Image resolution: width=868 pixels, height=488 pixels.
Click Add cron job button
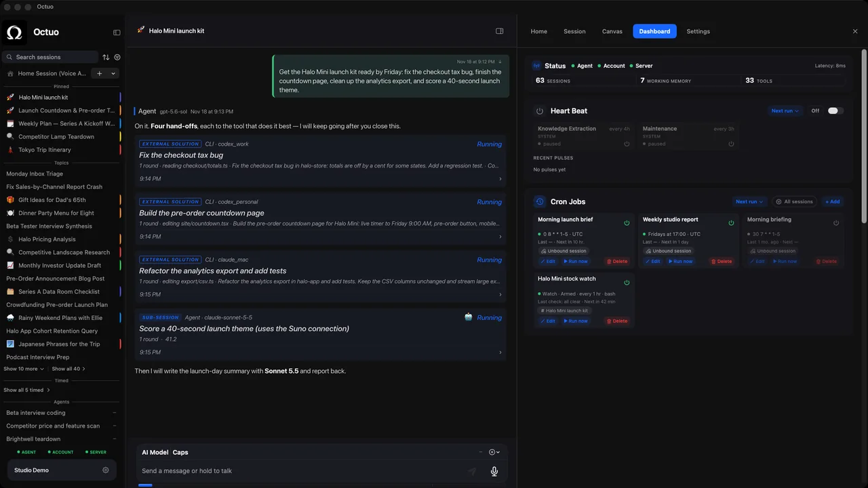coord(832,201)
